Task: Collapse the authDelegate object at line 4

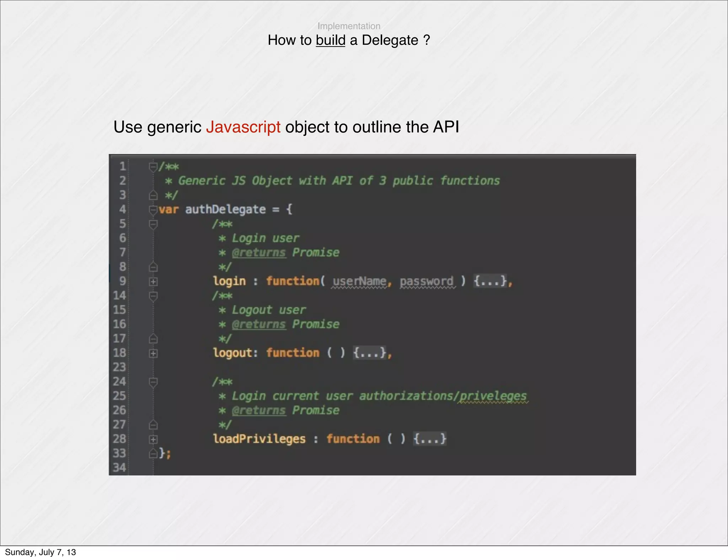Action: click(153, 210)
